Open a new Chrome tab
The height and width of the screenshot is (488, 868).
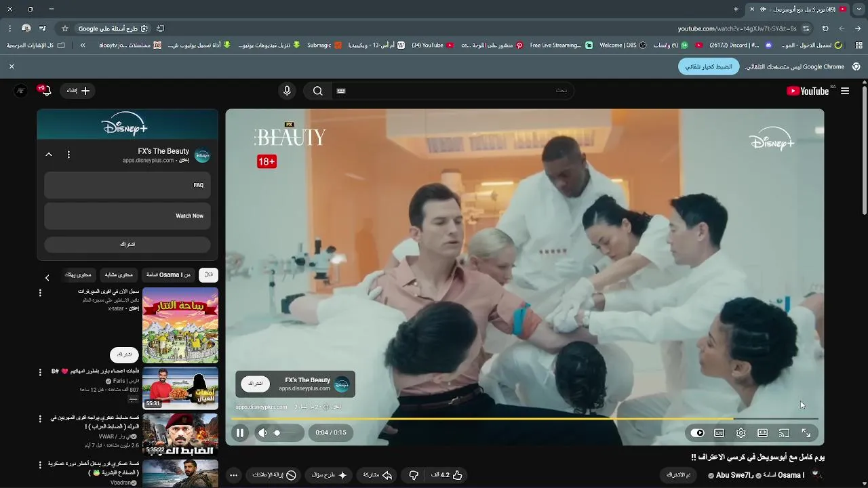point(736,9)
